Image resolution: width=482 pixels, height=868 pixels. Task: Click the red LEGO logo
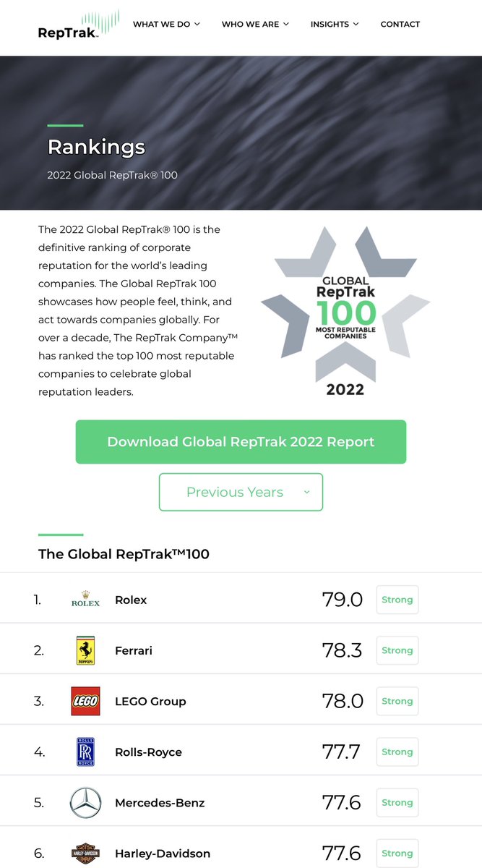click(x=85, y=701)
